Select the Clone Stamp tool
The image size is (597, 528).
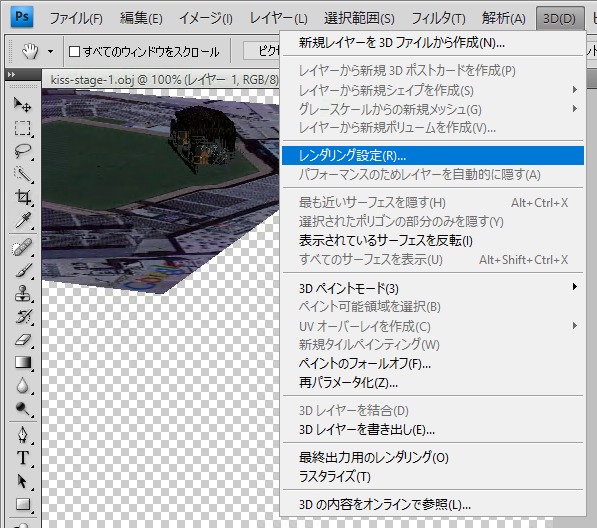(22, 294)
